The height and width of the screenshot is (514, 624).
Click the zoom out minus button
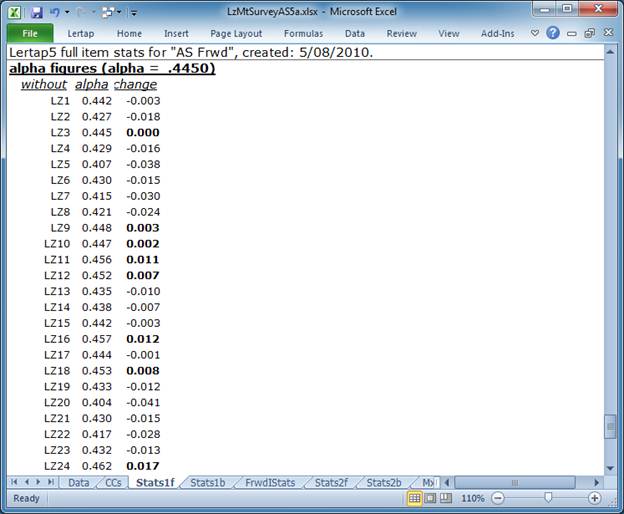coord(497,498)
